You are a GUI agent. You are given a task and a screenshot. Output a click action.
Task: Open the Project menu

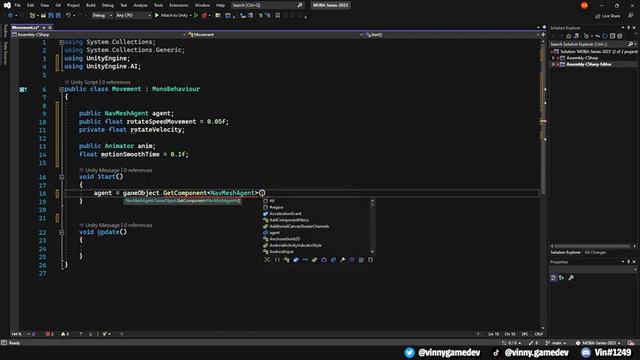tap(73, 5)
